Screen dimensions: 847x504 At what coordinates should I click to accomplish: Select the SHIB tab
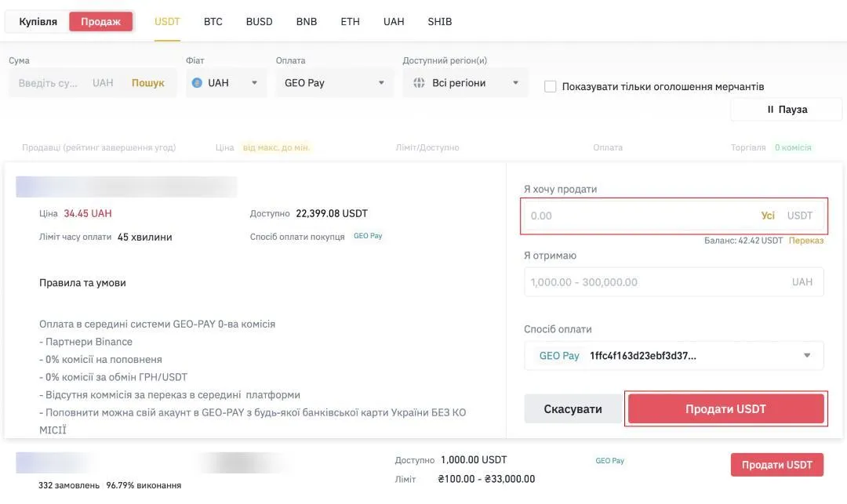[x=439, y=22]
